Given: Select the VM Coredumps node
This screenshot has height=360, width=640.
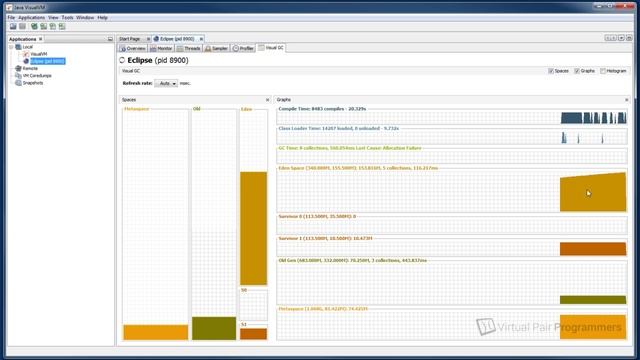Looking at the screenshot, I should point(37,76).
